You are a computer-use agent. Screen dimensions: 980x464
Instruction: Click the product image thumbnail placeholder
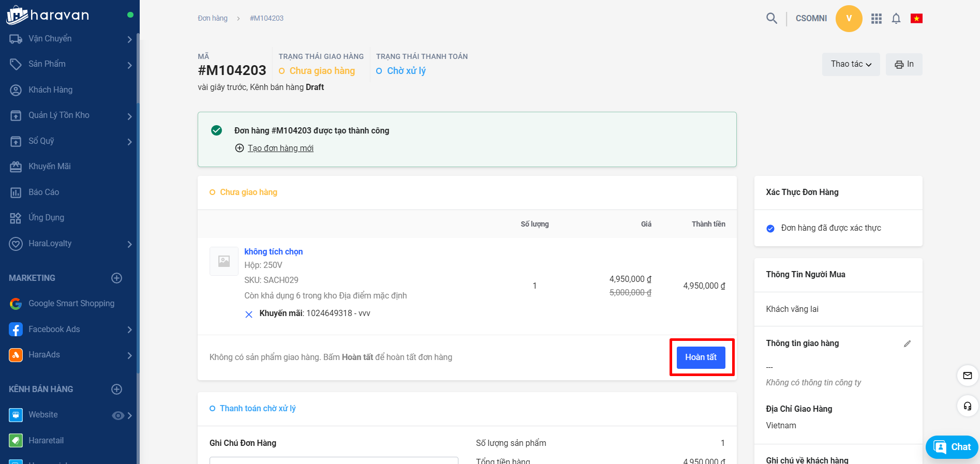point(224,261)
